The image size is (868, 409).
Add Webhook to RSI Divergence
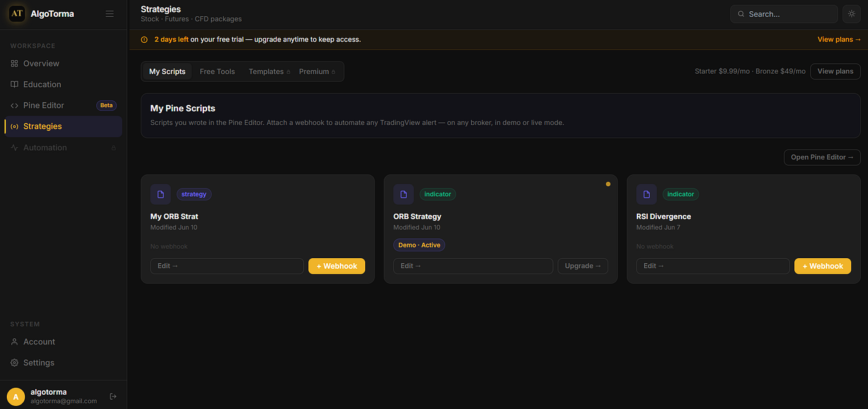(823, 266)
